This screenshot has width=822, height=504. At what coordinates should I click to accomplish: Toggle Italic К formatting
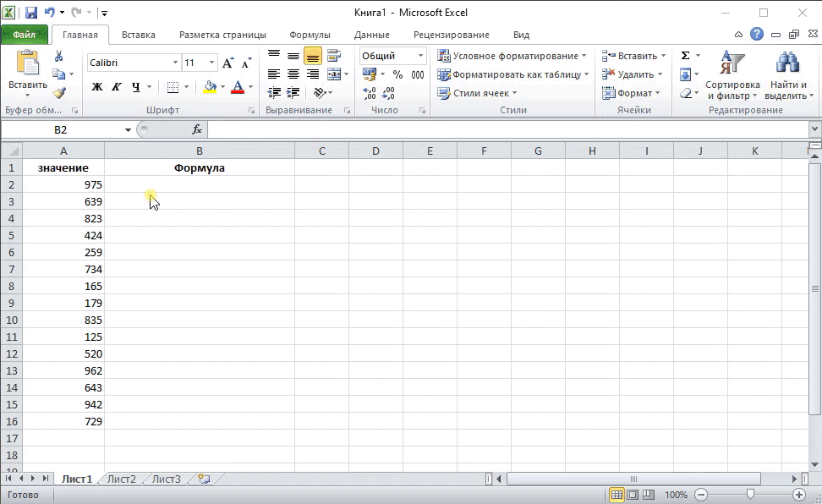(117, 87)
